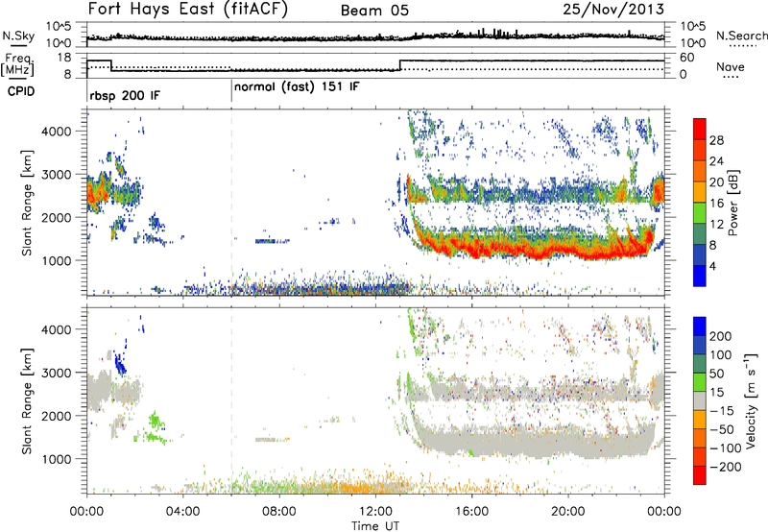
Task: Click the "50" label on Velocity colorbar
Action: tap(716, 374)
